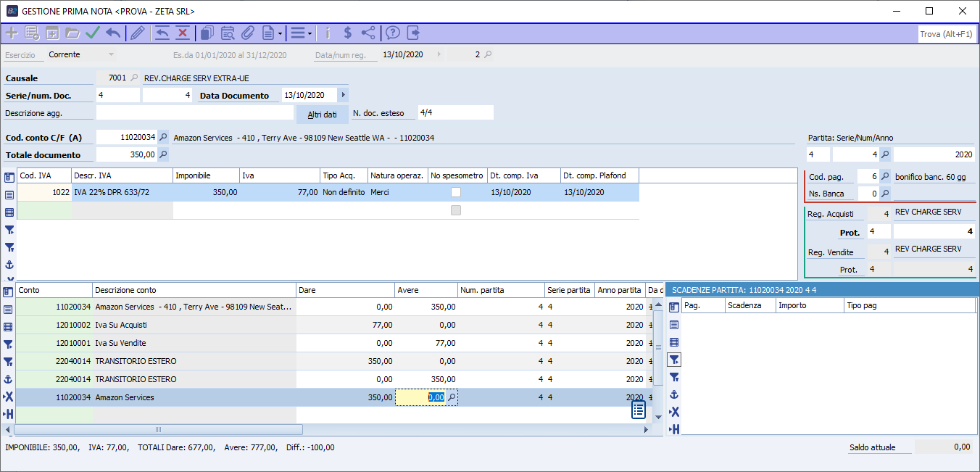The width and height of the screenshot is (980, 472).
Task: Open the Esercizio Corrente dropdown
Action: (110, 54)
